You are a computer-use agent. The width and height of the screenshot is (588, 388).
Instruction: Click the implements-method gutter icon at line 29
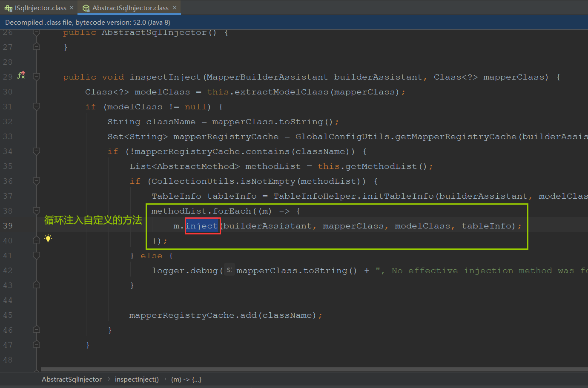21,75
